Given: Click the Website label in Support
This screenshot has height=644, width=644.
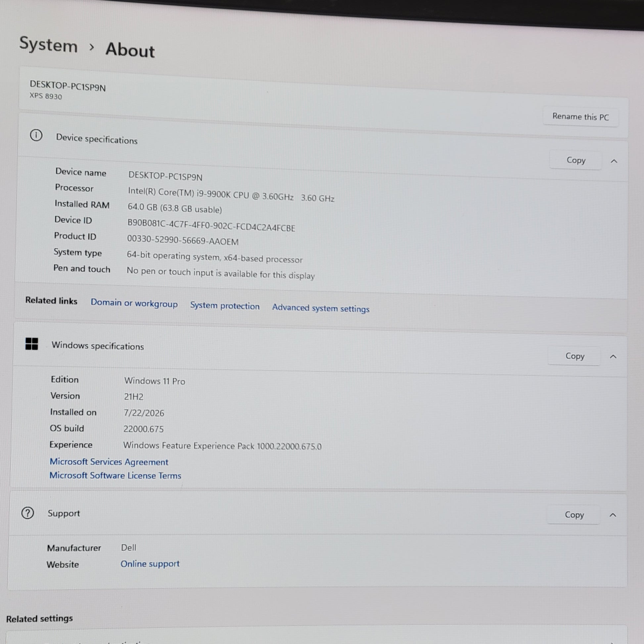Looking at the screenshot, I should point(63,565).
